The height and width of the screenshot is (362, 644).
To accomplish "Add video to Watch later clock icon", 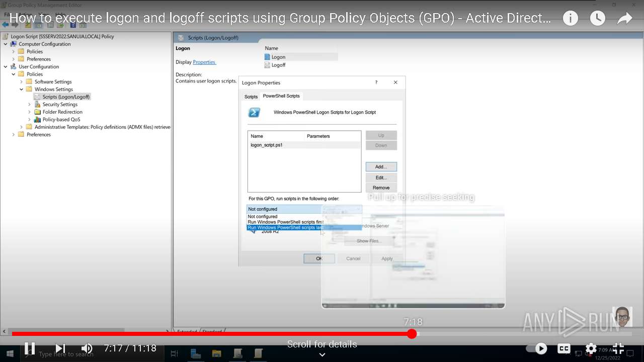I will [x=597, y=19].
